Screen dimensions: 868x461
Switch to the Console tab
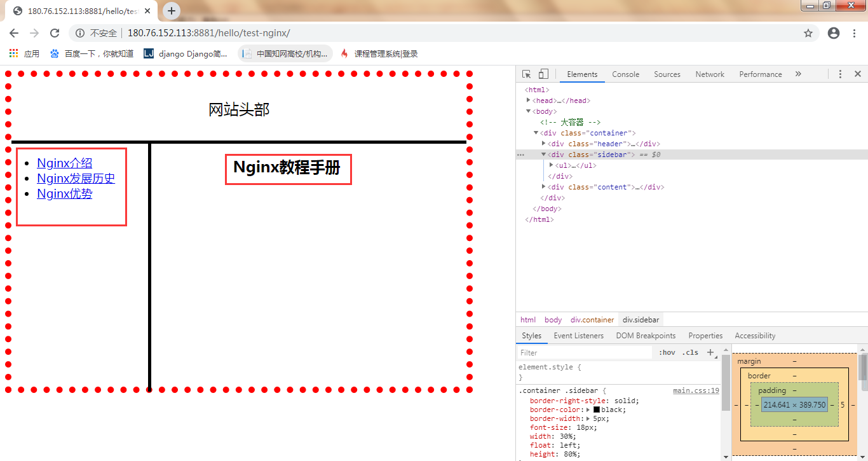626,74
